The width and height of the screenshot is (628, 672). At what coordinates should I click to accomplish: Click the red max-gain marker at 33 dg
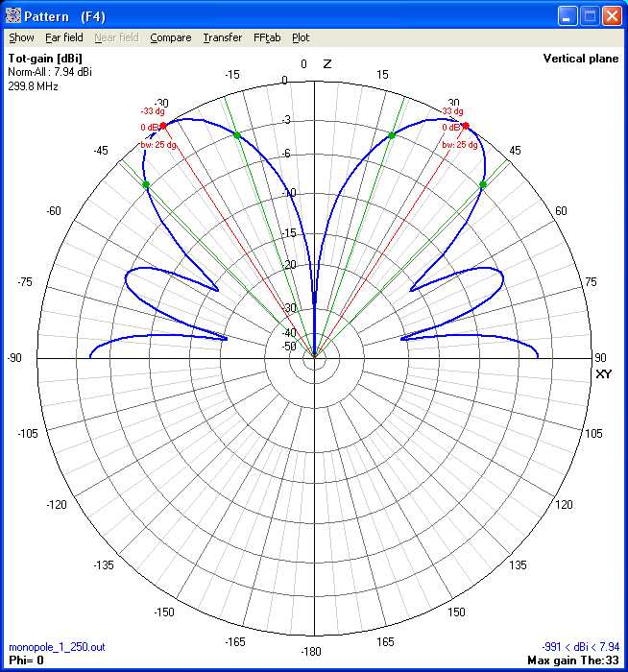click(x=466, y=126)
